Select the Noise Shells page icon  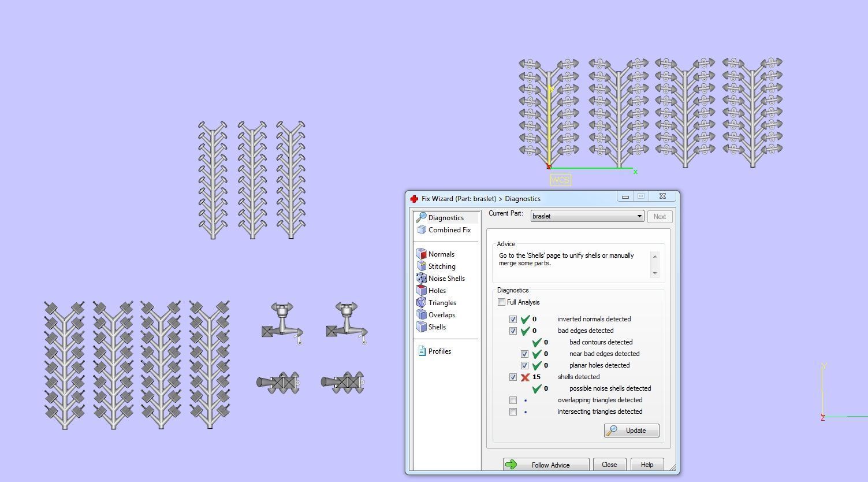[421, 278]
